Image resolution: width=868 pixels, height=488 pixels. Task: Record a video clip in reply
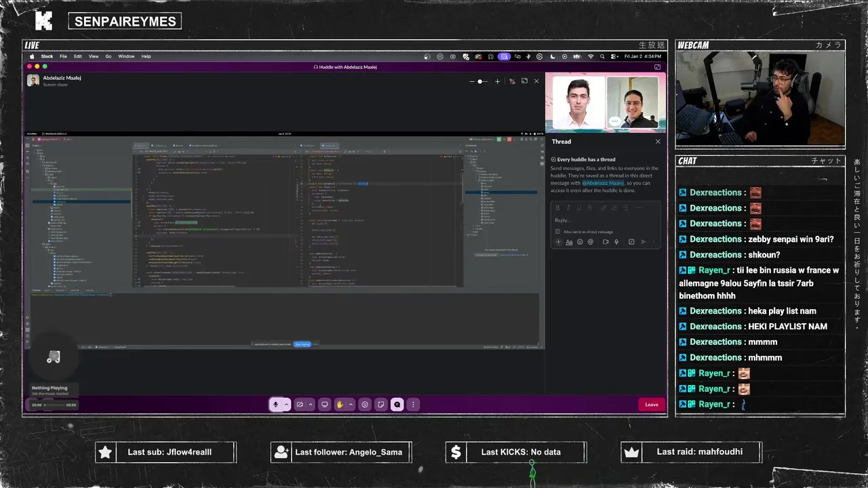pyautogui.click(x=606, y=242)
